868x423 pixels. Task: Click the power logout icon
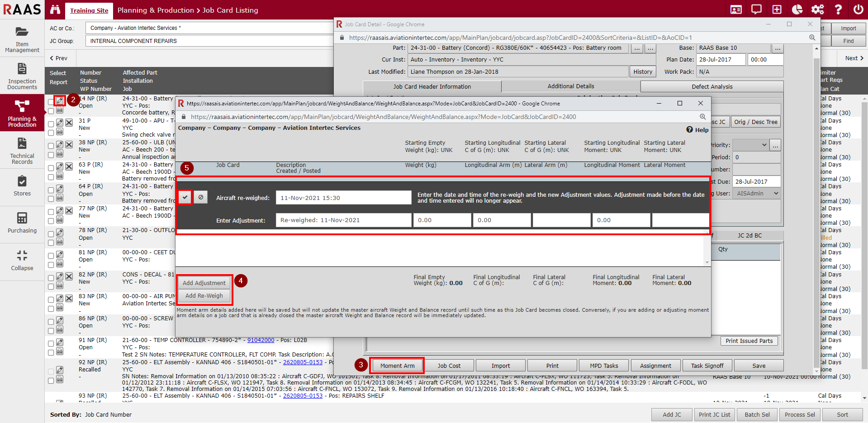point(858,10)
